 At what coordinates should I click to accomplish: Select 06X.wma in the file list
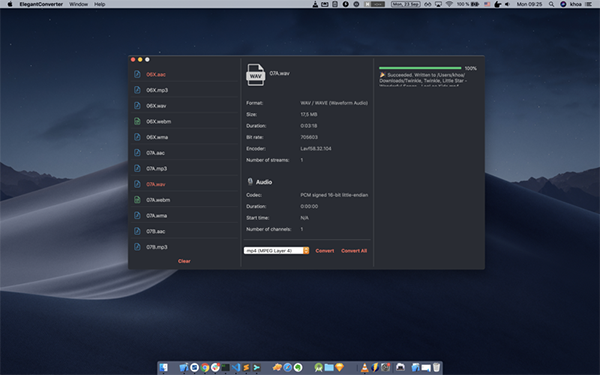[x=184, y=137]
